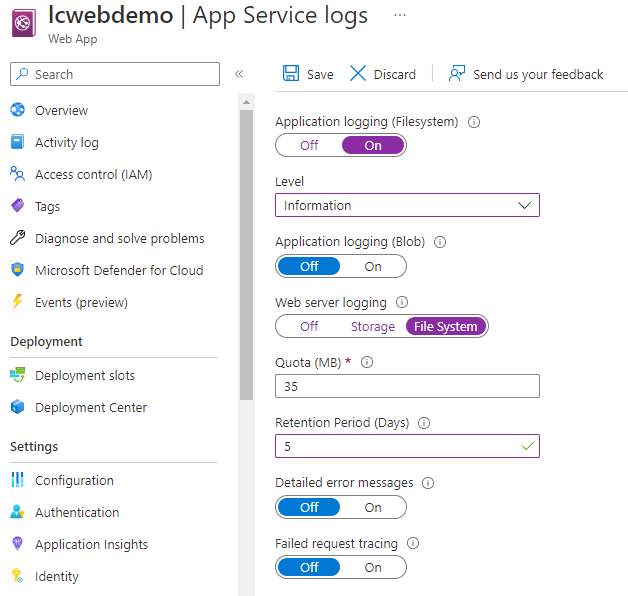This screenshot has width=628, height=596.
Task: Enable Detailed error messages toggle
Action: pyautogui.click(x=372, y=507)
